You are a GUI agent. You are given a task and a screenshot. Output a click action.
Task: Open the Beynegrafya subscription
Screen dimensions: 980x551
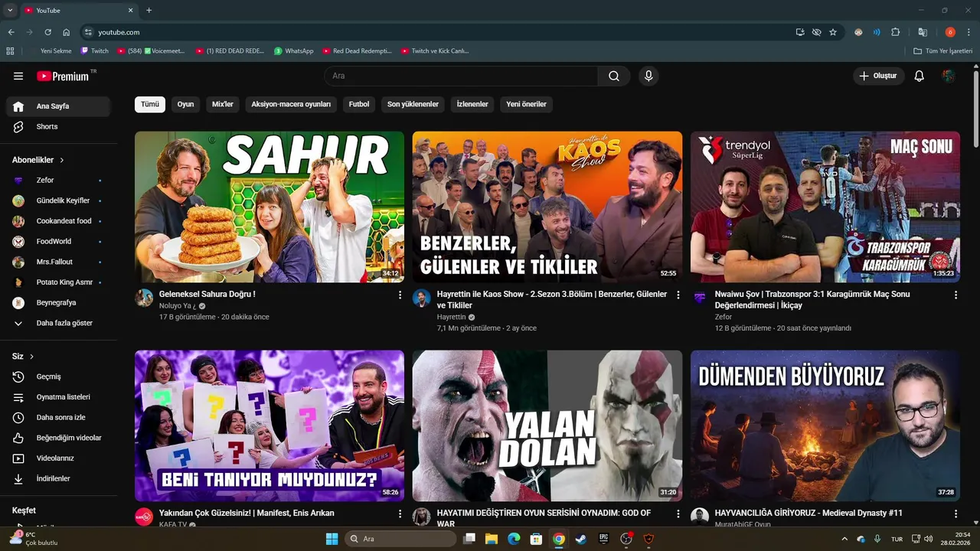tap(58, 302)
